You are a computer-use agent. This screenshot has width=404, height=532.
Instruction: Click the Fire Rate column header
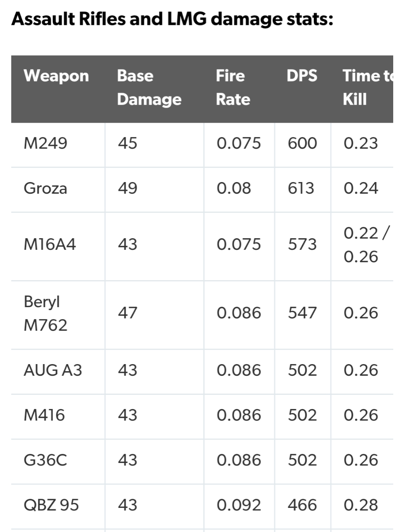[x=233, y=87]
